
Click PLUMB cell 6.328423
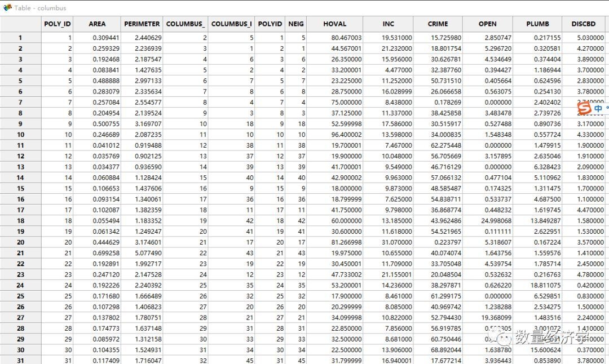[537, 167]
